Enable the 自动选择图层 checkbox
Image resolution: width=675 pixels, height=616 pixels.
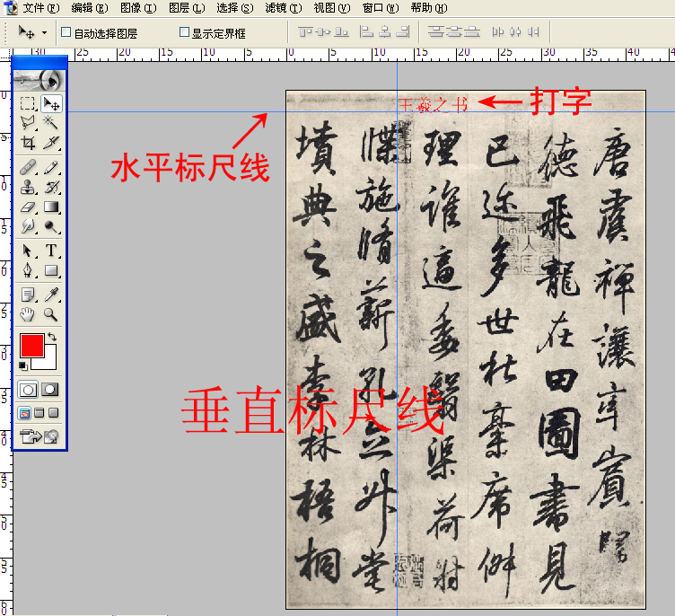pyautogui.click(x=66, y=31)
